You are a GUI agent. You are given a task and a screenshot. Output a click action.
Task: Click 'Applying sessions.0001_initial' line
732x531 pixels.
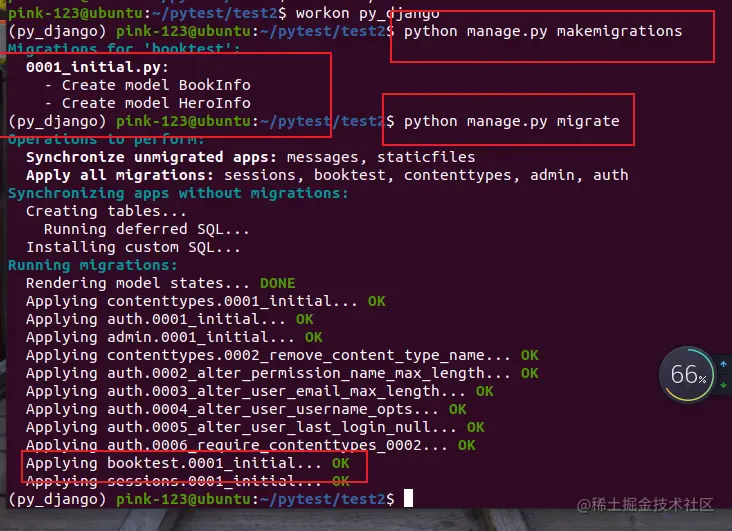click(188, 481)
